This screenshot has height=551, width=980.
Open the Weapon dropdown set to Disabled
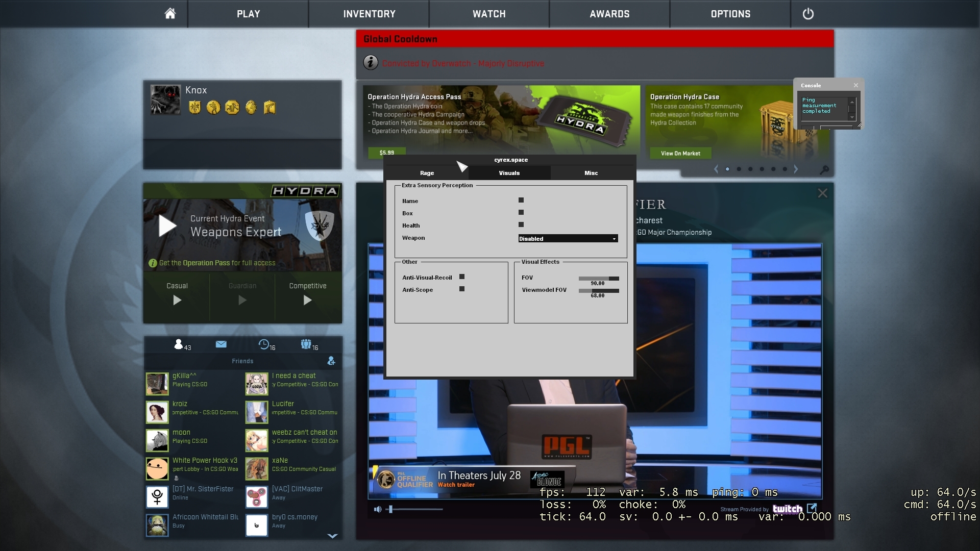568,239
